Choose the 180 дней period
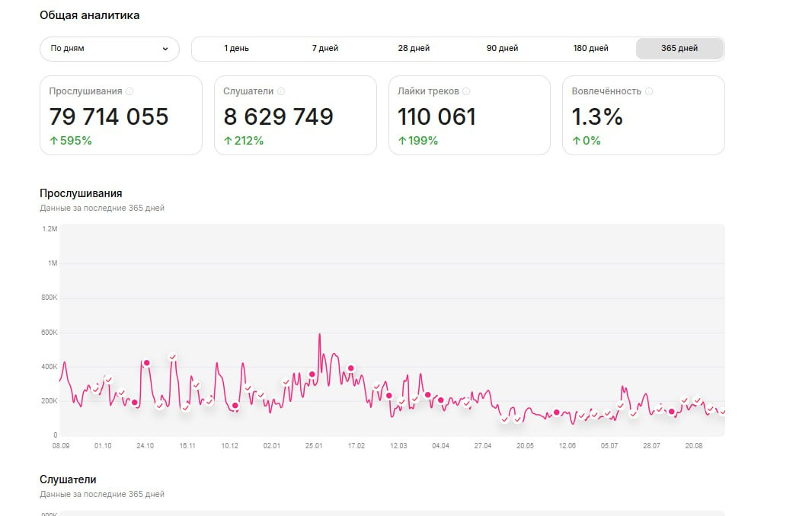 click(x=590, y=49)
